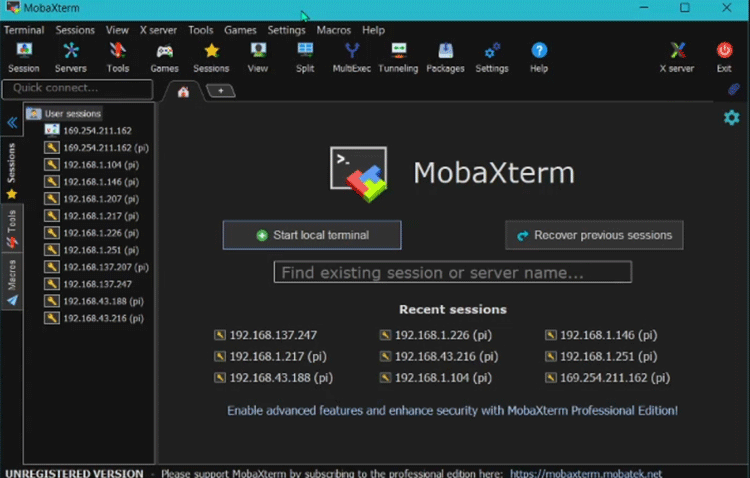This screenshot has width=750, height=478.
Task: Open recent session 192.168.43.188 (pi)
Action: (274, 378)
